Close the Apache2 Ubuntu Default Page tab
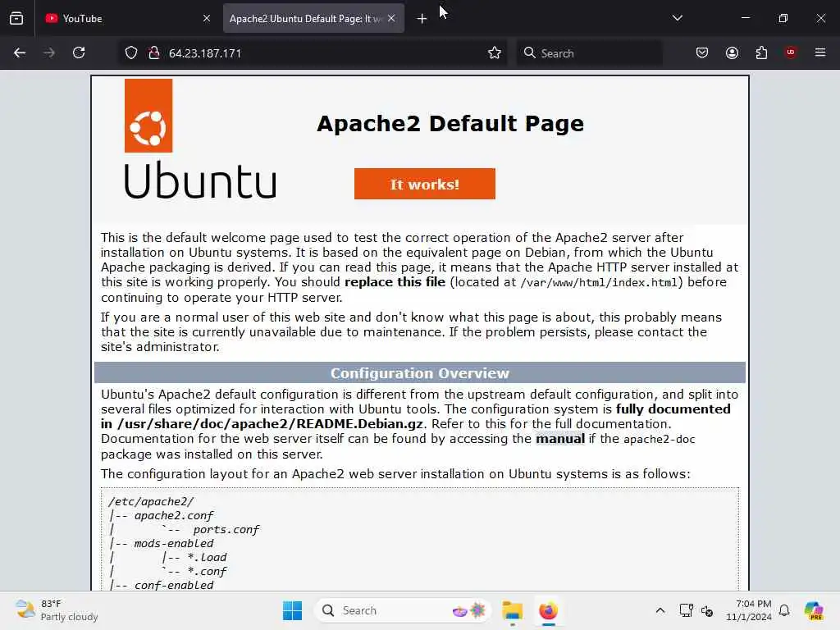Viewport: 840px width, 630px height. coord(391,18)
